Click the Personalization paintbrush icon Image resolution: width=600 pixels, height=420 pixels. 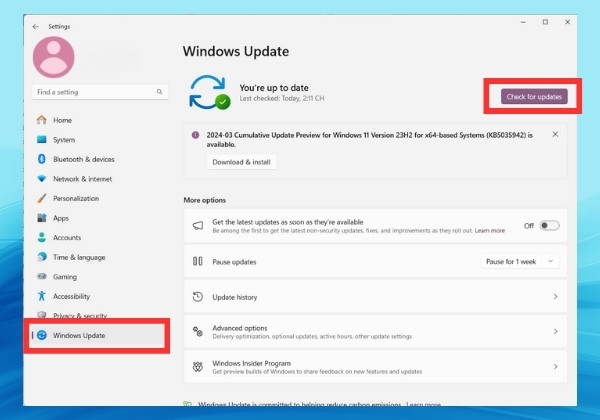click(41, 198)
